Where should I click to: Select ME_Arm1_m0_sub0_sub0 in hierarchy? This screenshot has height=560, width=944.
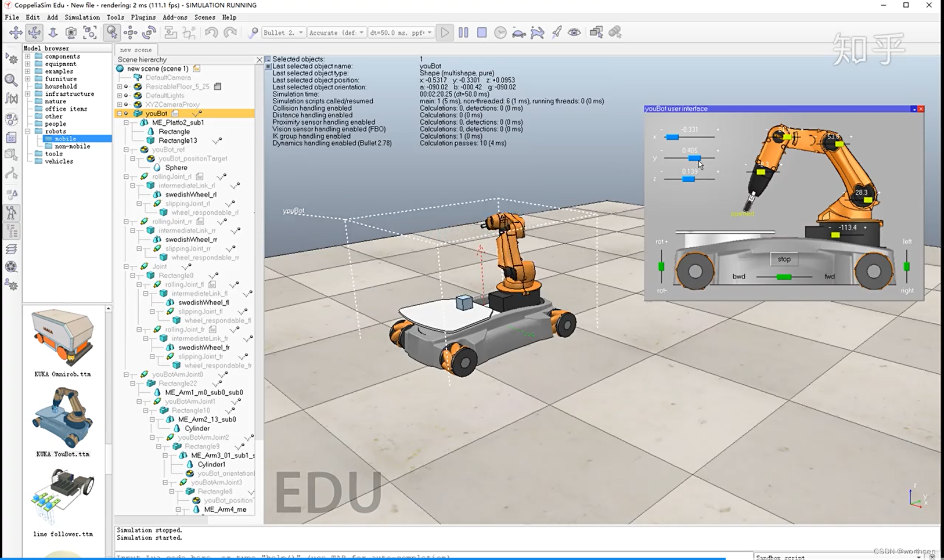pos(204,392)
